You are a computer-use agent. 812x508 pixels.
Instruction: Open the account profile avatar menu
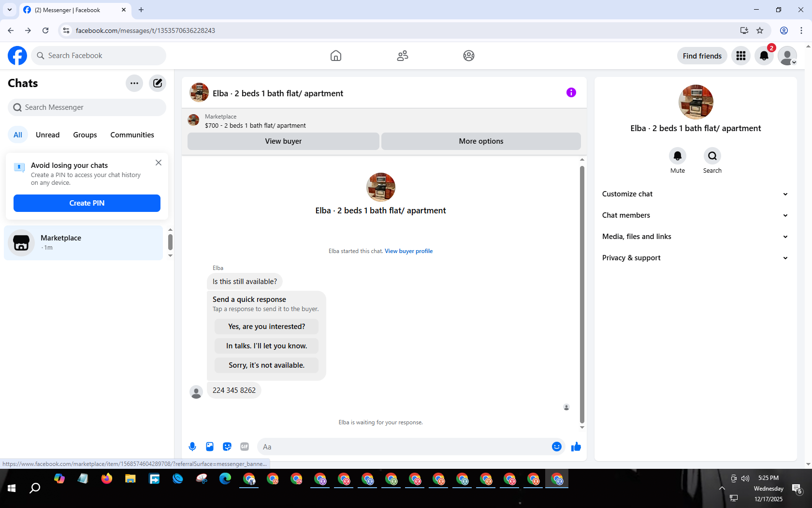pyautogui.click(x=787, y=56)
